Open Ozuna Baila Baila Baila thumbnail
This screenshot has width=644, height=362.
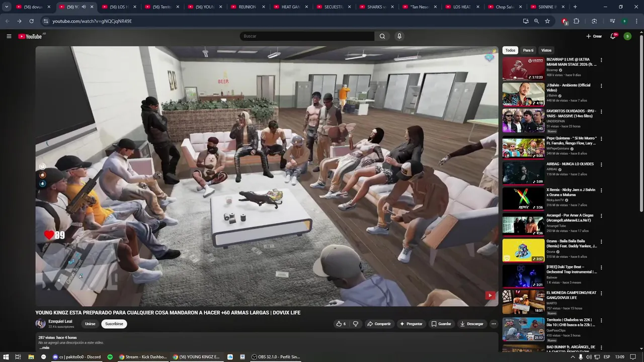pyautogui.click(x=523, y=250)
